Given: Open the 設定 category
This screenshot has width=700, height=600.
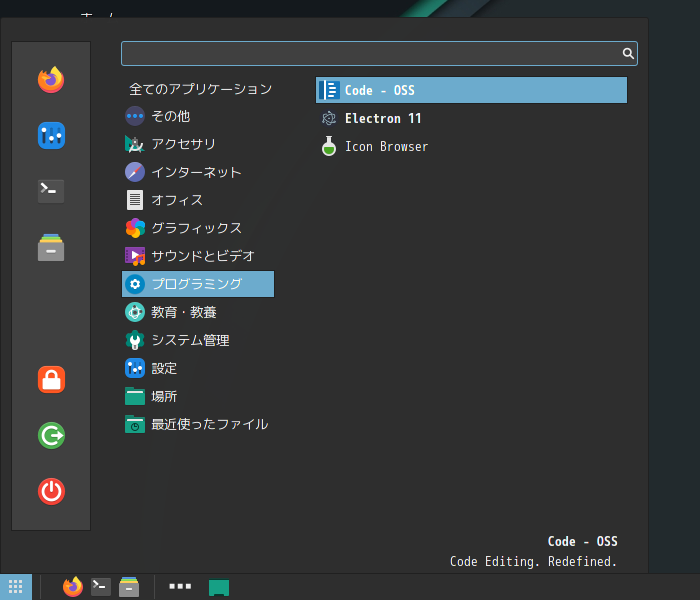Looking at the screenshot, I should click(x=198, y=368).
